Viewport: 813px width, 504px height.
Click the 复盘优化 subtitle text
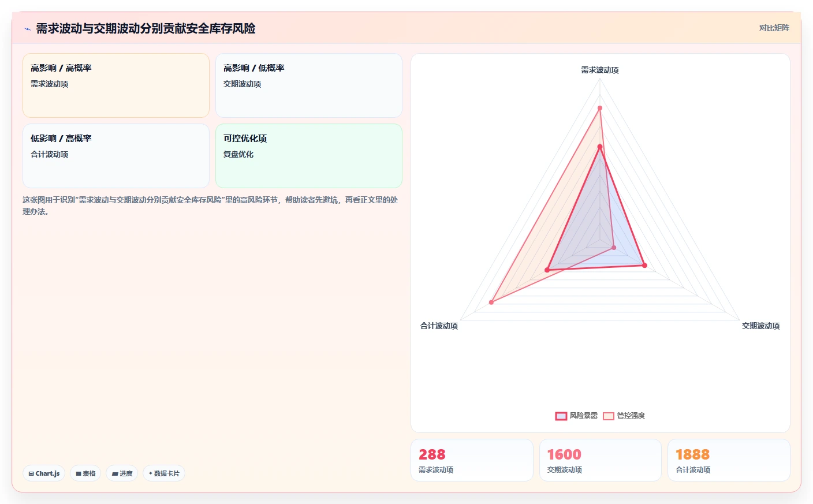click(238, 154)
